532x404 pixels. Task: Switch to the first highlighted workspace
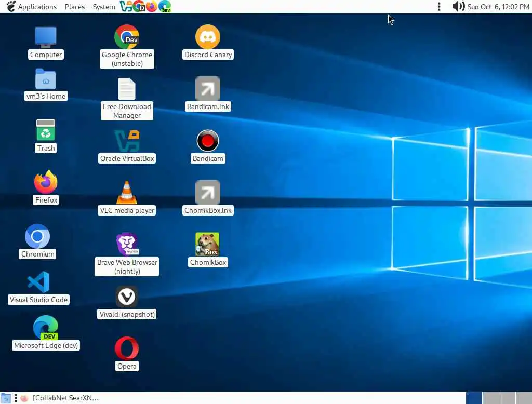pos(474,398)
